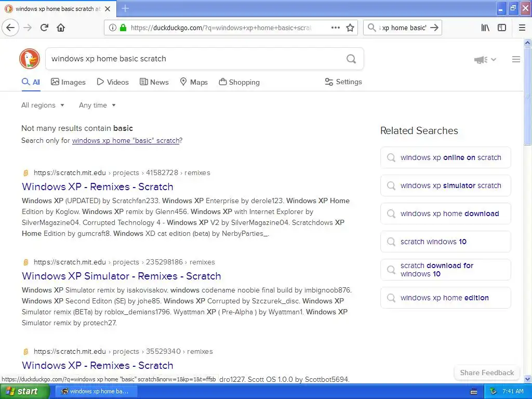This screenshot has height=399, width=532.
Task: Click scratch favicon next to projects 235298186
Action: 26,262
